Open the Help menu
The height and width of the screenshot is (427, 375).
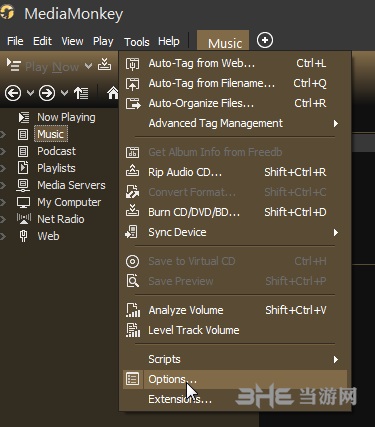point(169,41)
